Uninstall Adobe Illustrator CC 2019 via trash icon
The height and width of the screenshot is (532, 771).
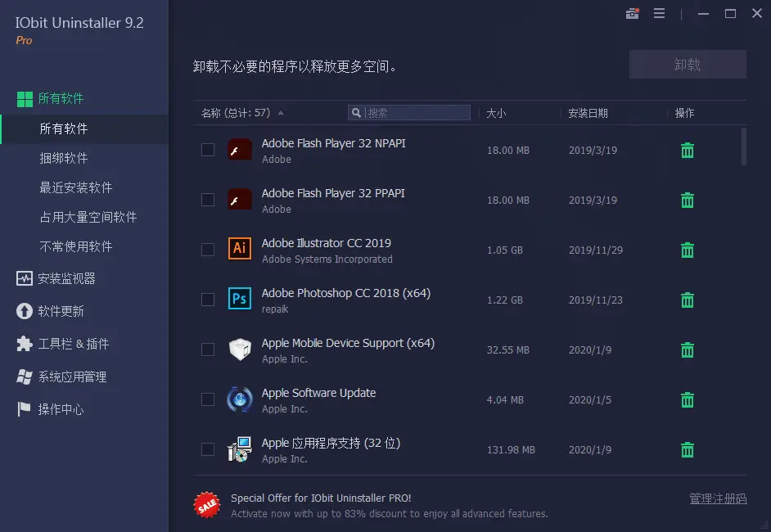click(x=686, y=250)
